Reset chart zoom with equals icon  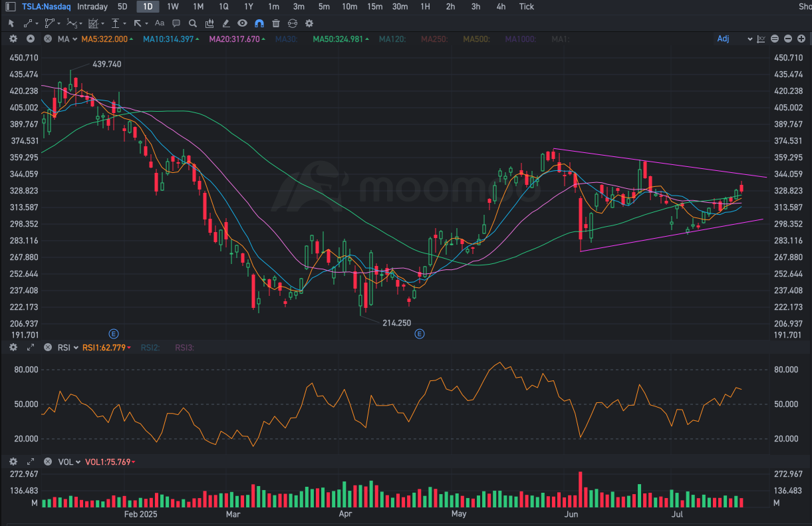[776, 39]
